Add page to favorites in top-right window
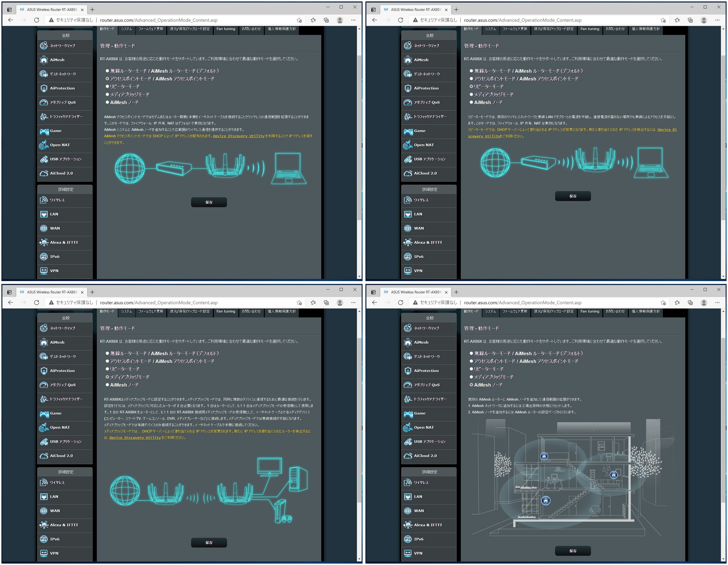Screen dimensions: 728x565 tap(663, 20)
